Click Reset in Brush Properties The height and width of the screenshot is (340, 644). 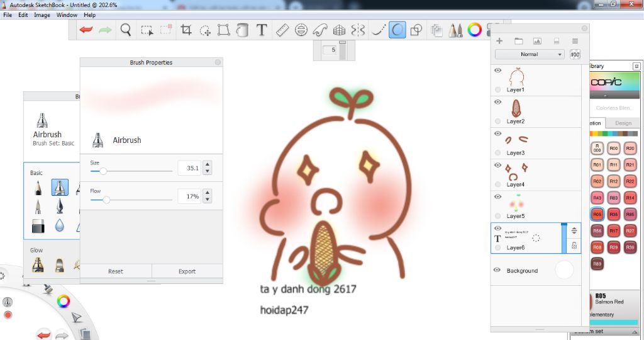pyautogui.click(x=116, y=271)
